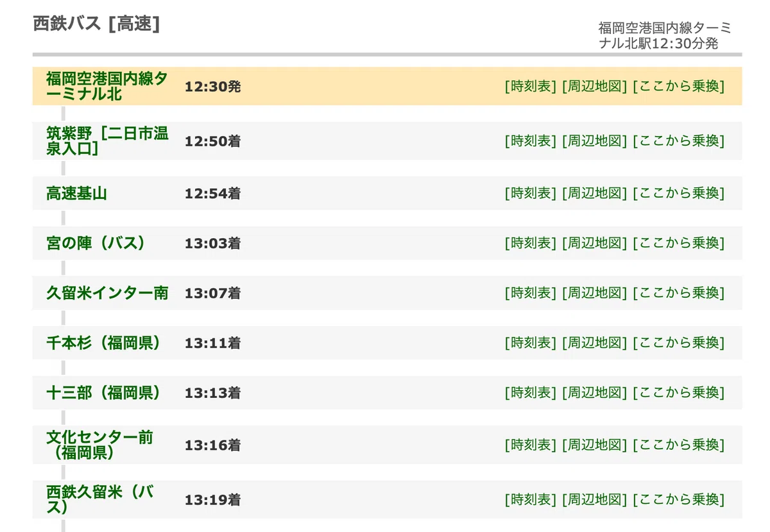This screenshot has height=532, width=770.
Task: Click ここから乗換 for 福岡空港国内線ターミナル北
Action: click(678, 86)
